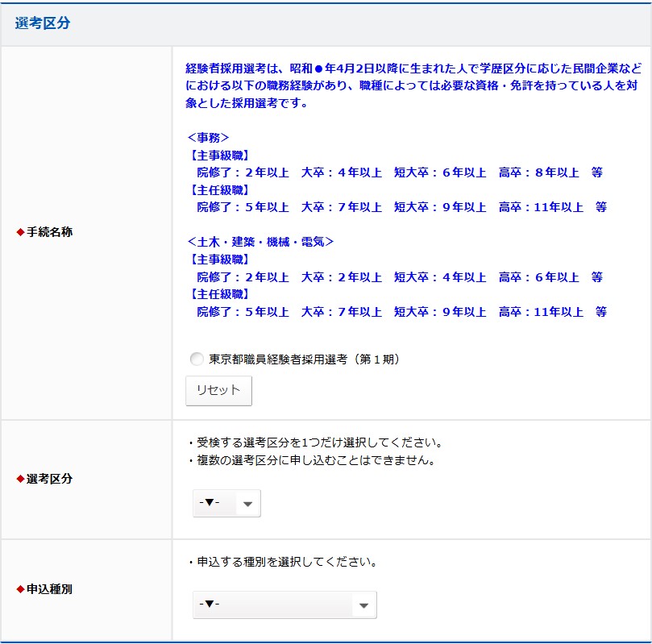Click the リセット button
The height and width of the screenshot is (644, 652).
218,390
